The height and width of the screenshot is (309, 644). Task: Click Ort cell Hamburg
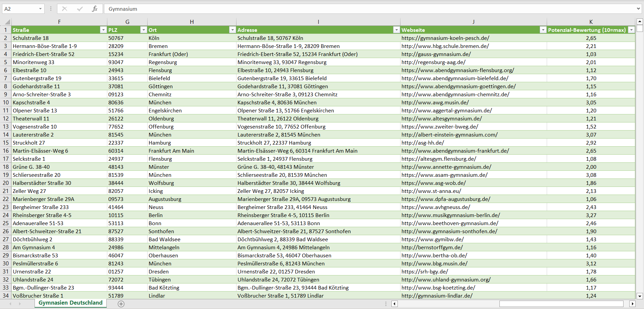pyautogui.click(x=192, y=143)
